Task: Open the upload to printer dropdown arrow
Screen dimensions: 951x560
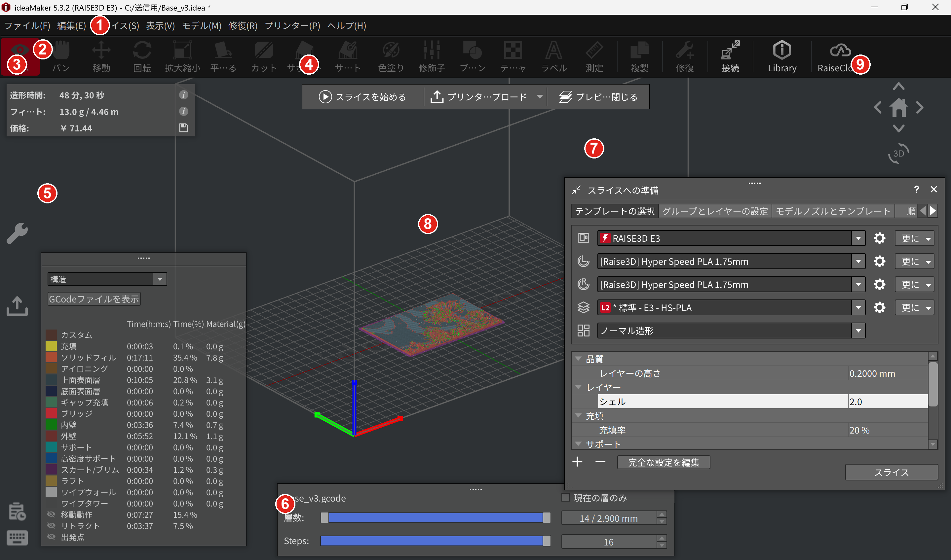Action: [x=540, y=97]
